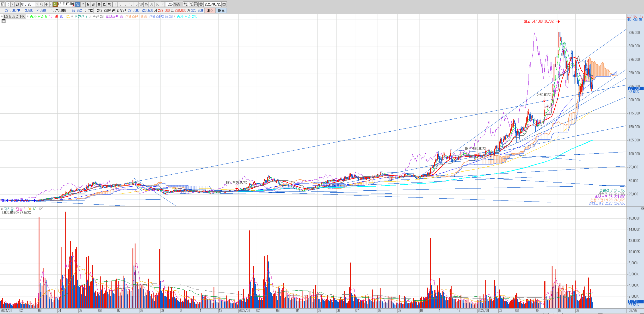Click the red 20 moving average legend
644x314 pixels.
pyautogui.click(x=56, y=17)
